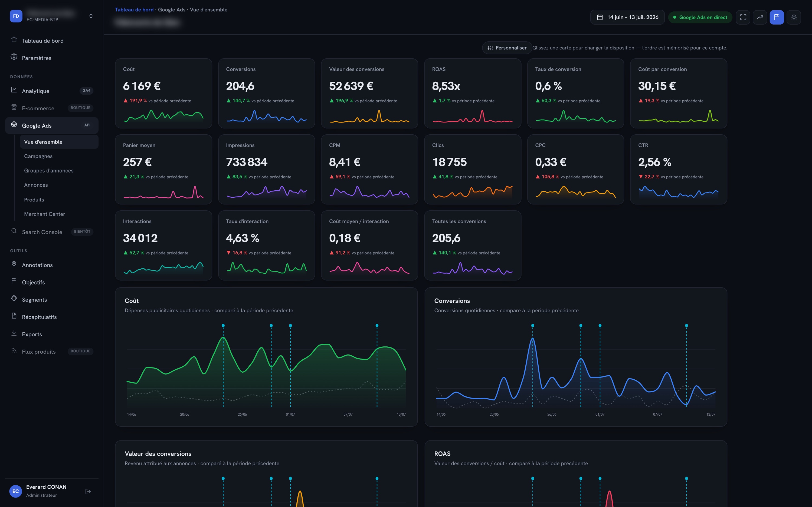Image resolution: width=812 pixels, height=507 pixels.
Task: Click the trend line comparison icon
Action: pos(760,17)
